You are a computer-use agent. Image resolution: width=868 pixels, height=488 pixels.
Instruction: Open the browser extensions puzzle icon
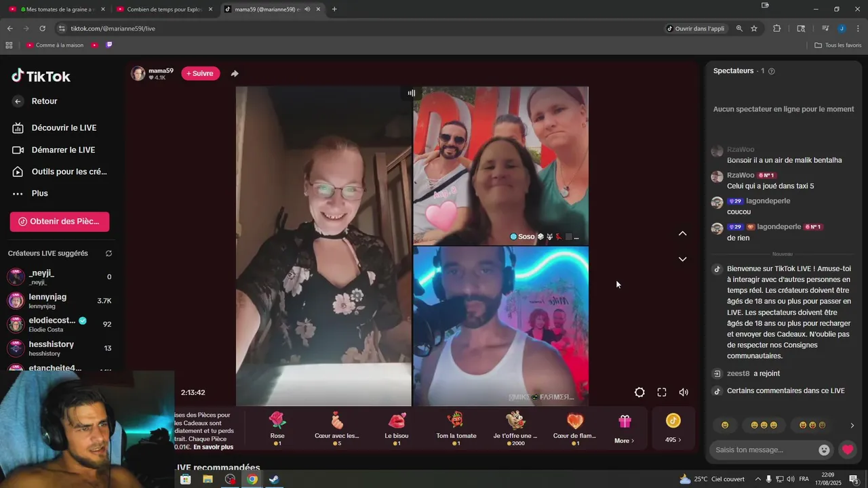pos(777,28)
